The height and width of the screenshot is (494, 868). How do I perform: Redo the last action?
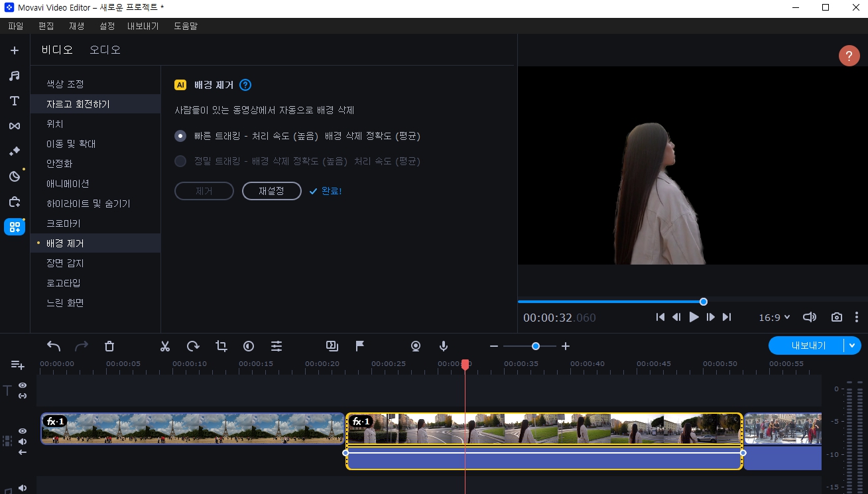tap(82, 346)
